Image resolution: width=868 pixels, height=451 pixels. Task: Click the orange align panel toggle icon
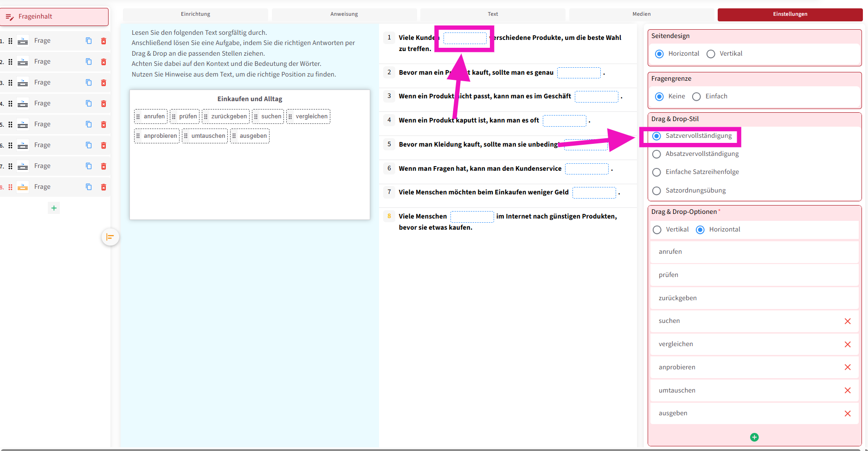pos(110,237)
